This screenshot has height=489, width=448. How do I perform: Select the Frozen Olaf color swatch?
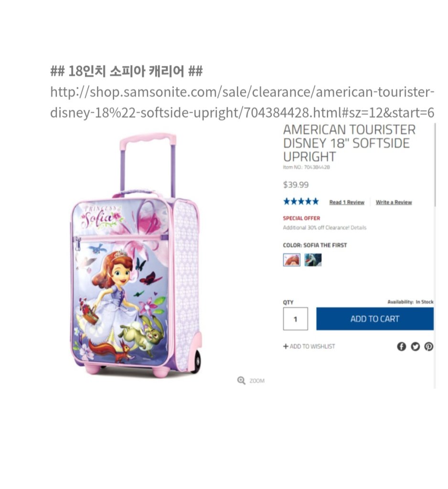pos(313,259)
